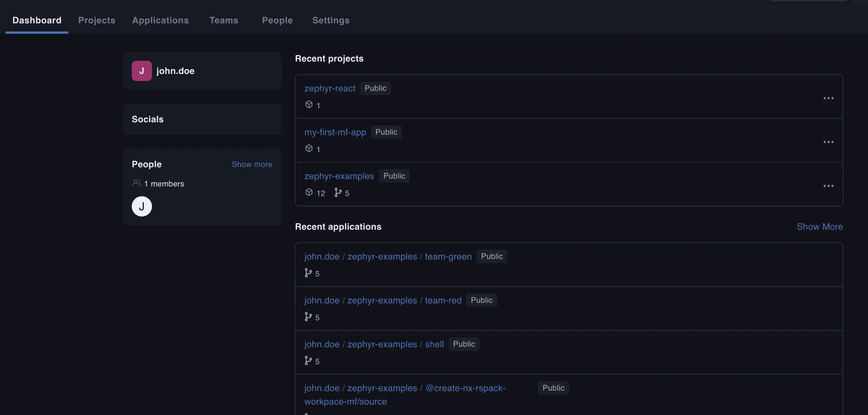Click the branch icon under team-red application

tap(308, 316)
